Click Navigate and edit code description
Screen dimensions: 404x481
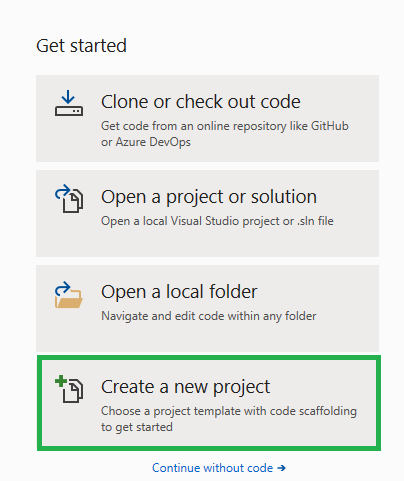point(209,316)
